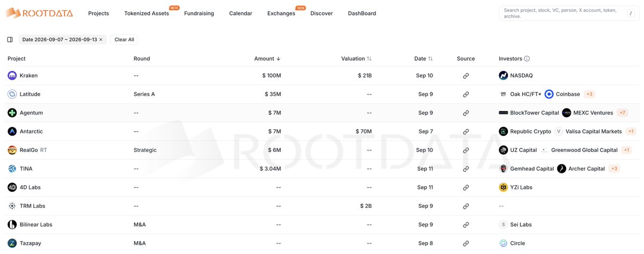Image resolution: width=644 pixels, height=254 pixels.
Task: Open the source link for Tazapay
Action: click(466, 243)
